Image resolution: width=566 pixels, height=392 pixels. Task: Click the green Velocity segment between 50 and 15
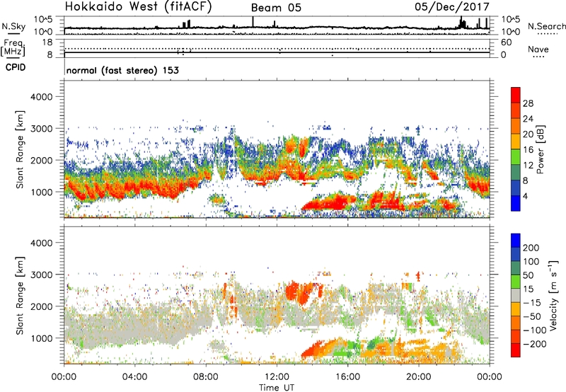tap(516, 282)
